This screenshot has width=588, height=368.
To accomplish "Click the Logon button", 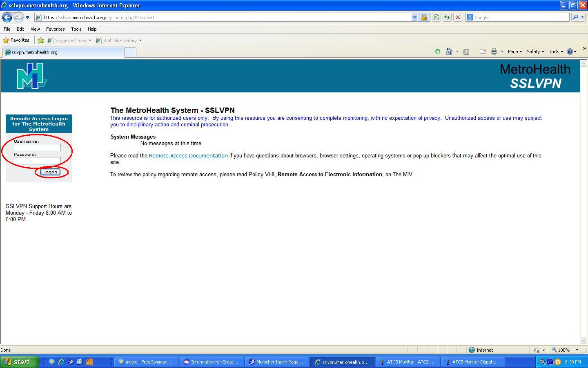I will point(50,172).
